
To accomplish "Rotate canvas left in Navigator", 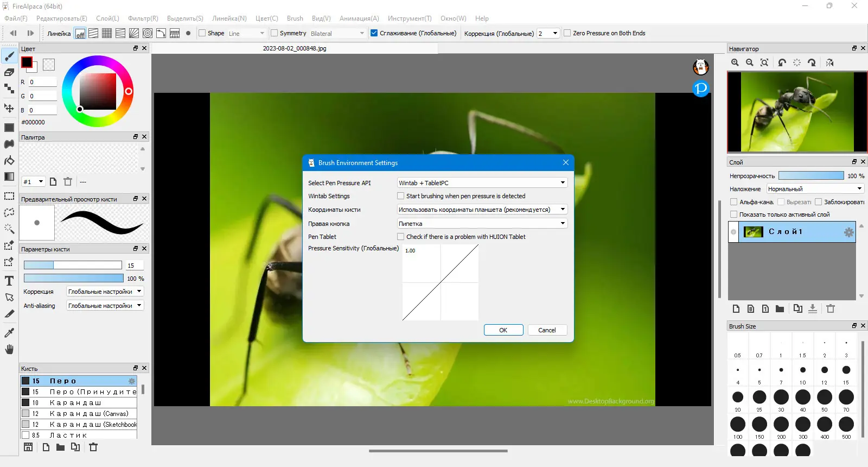I will [x=782, y=63].
